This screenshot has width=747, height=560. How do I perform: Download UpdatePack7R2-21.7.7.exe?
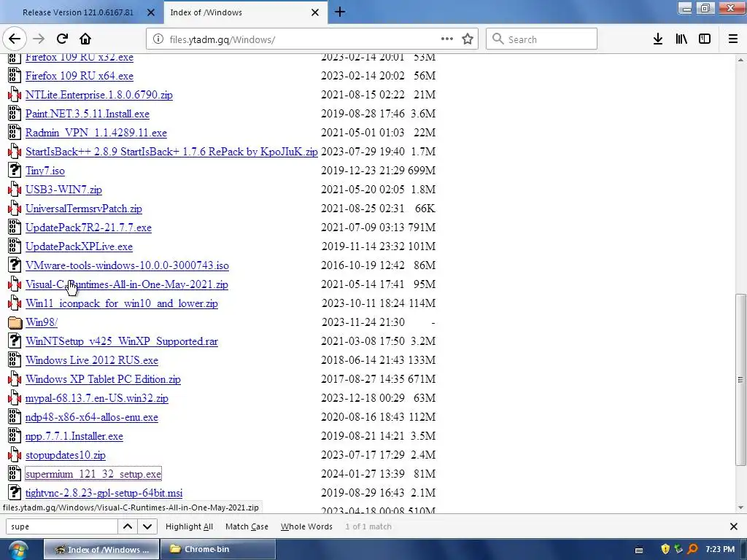88,227
